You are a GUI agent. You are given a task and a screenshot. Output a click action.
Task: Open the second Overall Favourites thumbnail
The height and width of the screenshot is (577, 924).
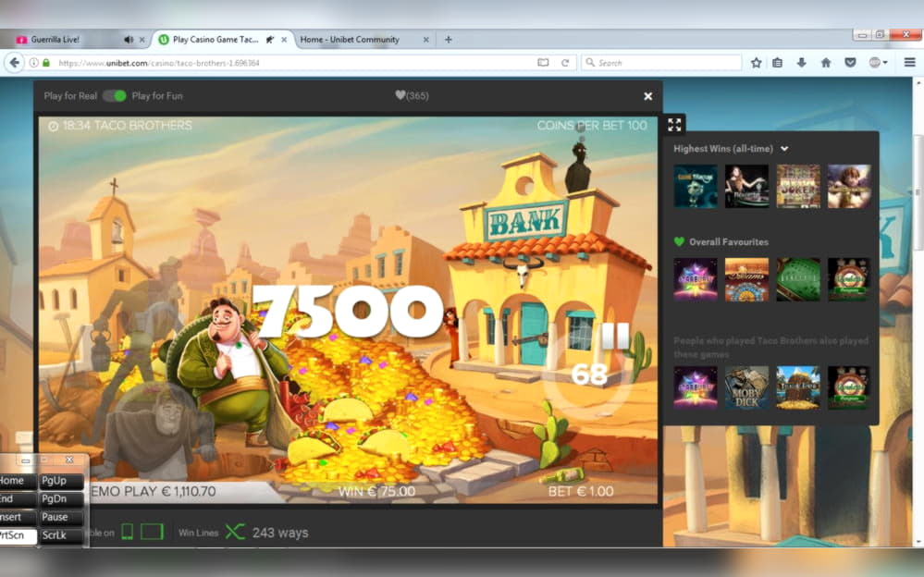pos(746,279)
